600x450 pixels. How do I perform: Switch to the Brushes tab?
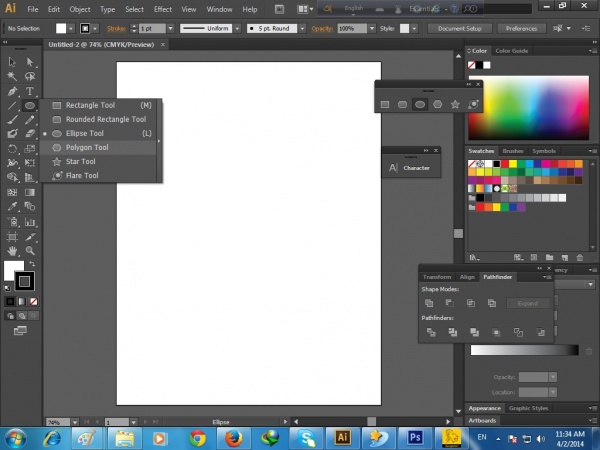[513, 151]
